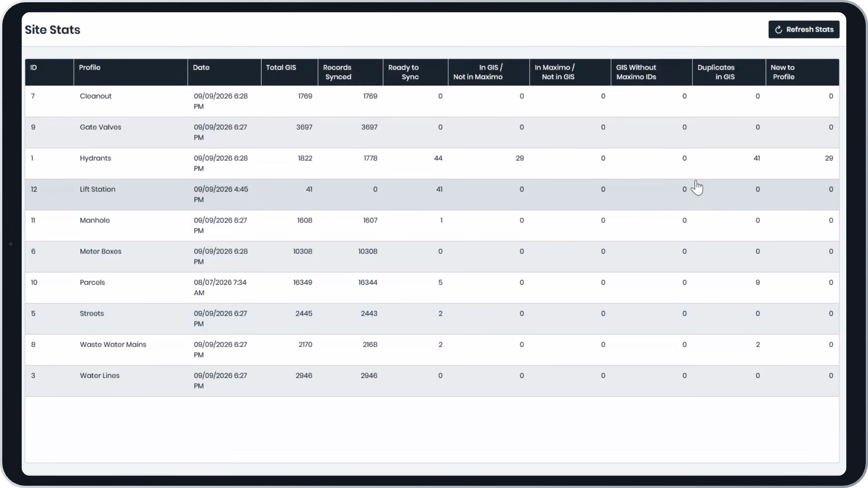Click In GIS / Not in Maximo header

pyautogui.click(x=489, y=72)
